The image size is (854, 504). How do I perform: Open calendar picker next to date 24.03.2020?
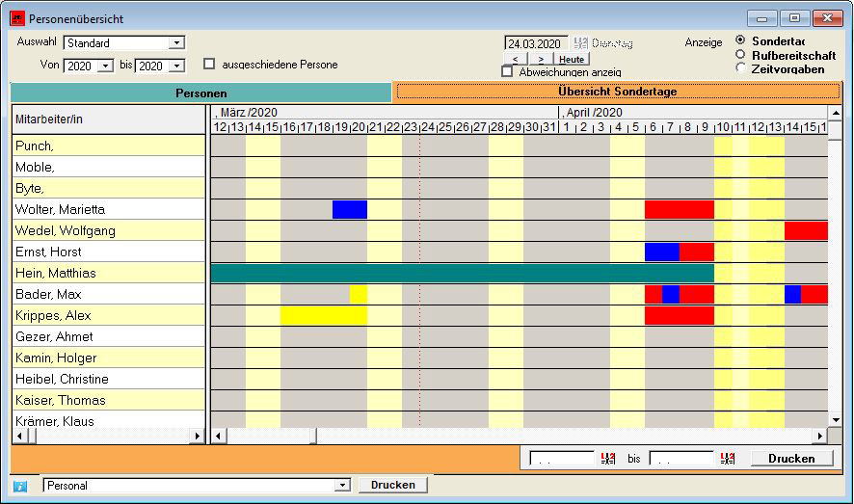(x=580, y=43)
